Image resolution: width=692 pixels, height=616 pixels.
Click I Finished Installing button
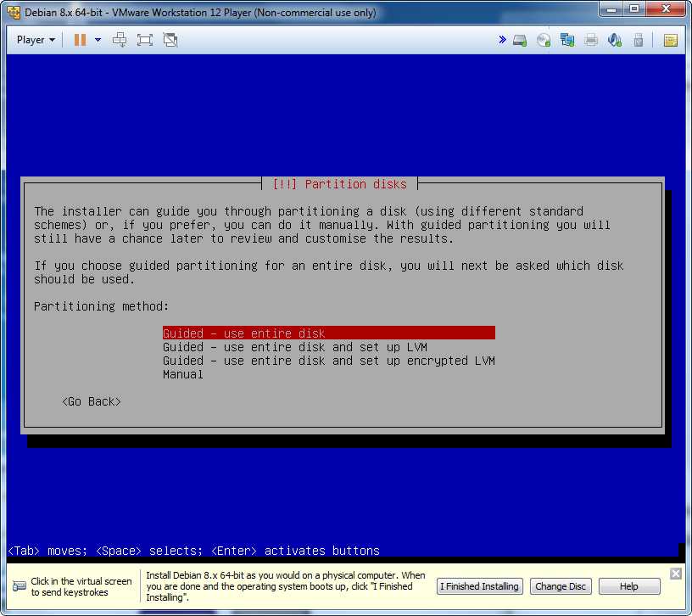(480, 586)
